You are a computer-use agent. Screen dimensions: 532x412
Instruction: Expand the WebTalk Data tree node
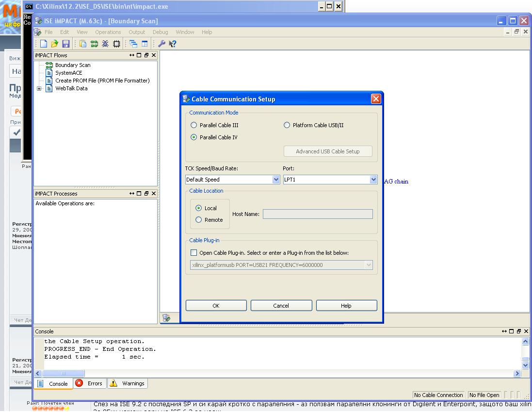tap(39, 89)
